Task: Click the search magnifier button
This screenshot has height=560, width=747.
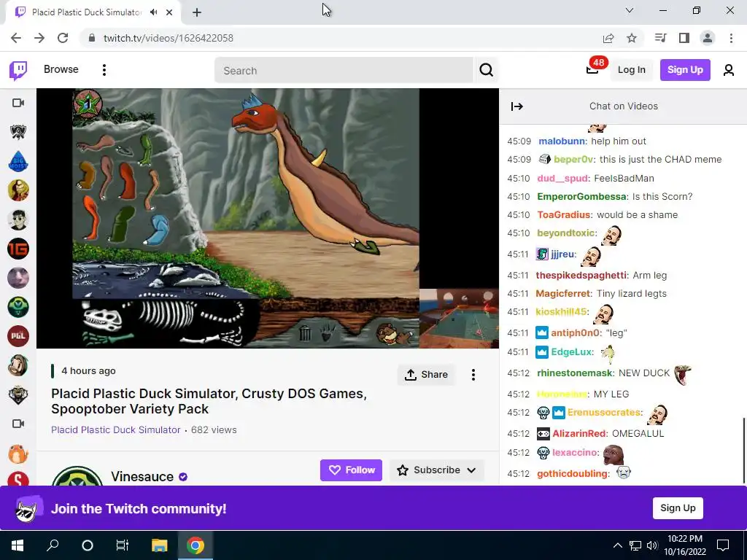Action: (486, 70)
